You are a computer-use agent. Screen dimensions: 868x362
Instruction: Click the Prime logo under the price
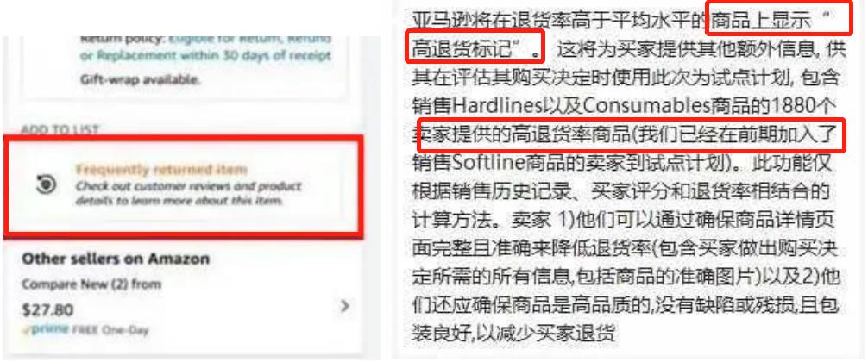click(47, 329)
